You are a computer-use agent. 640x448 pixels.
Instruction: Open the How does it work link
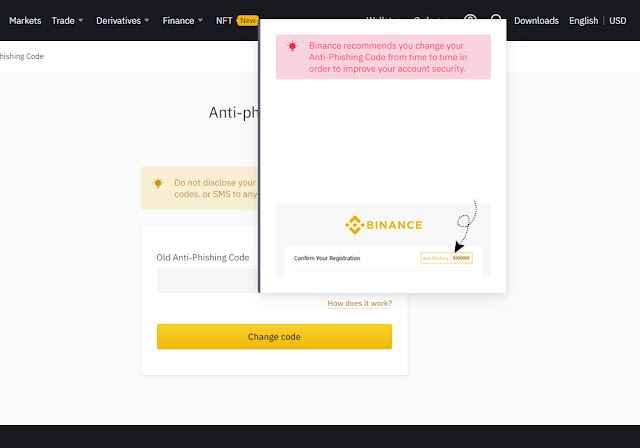pyautogui.click(x=360, y=304)
